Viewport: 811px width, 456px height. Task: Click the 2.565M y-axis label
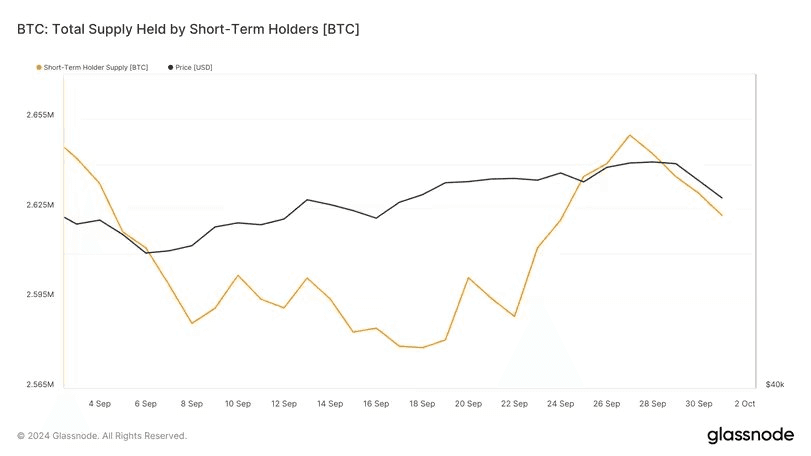(40, 384)
